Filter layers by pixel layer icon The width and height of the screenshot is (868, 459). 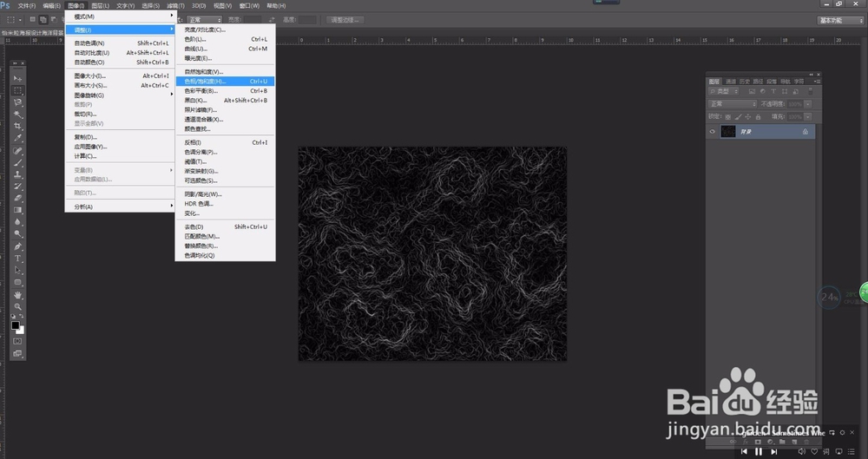pos(752,91)
